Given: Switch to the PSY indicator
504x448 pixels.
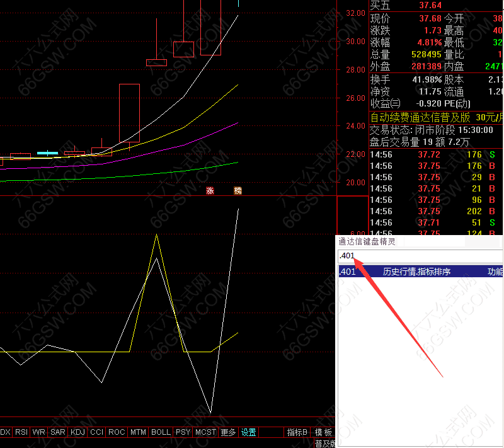Looking at the screenshot, I should (x=183, y=432).
